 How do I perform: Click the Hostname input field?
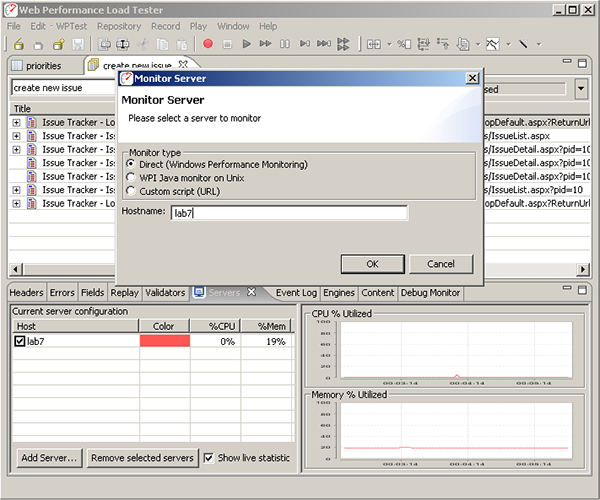click(x=289, y=213)
